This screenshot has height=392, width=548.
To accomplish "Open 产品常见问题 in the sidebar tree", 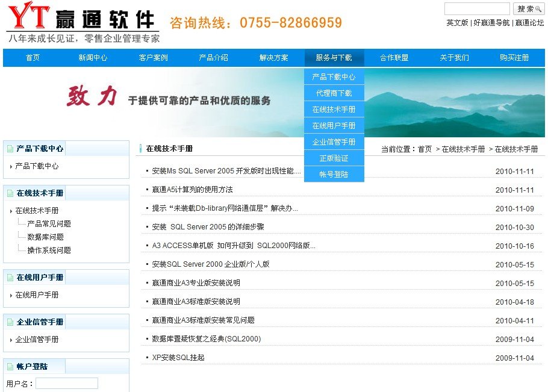I will (49, 224).
